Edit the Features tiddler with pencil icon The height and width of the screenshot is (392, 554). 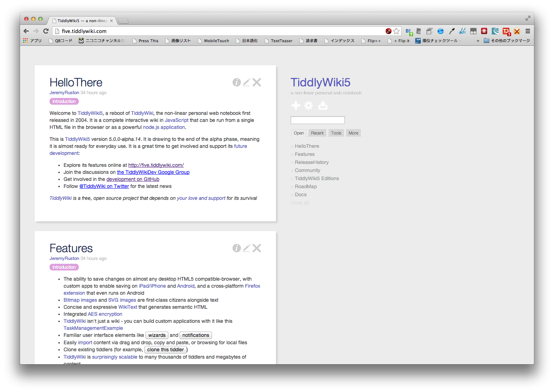pyautogui.click(x=247, y=248)
